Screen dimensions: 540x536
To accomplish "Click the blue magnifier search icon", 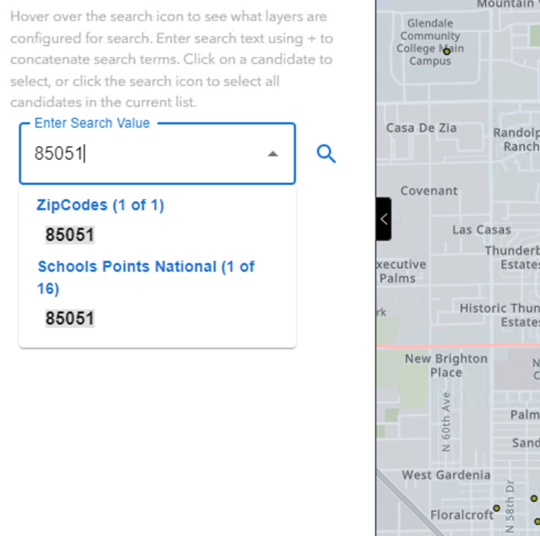I will pos(326,154).
